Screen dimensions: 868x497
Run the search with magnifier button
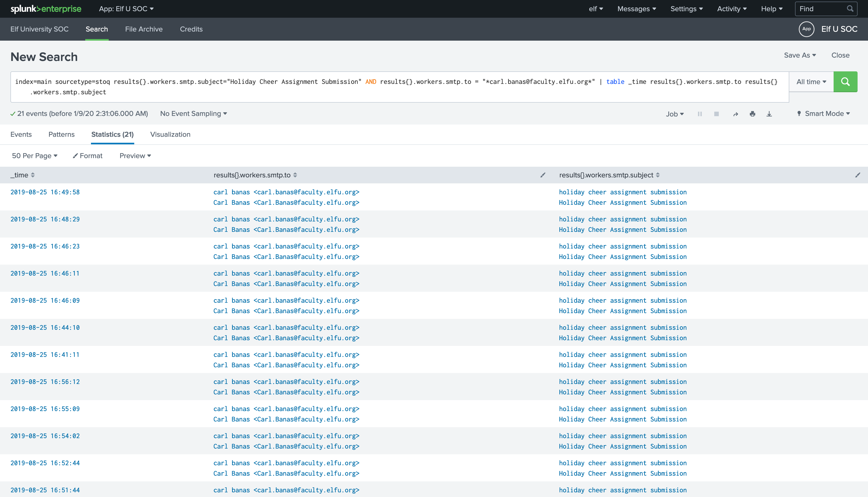tap(845, 82)
